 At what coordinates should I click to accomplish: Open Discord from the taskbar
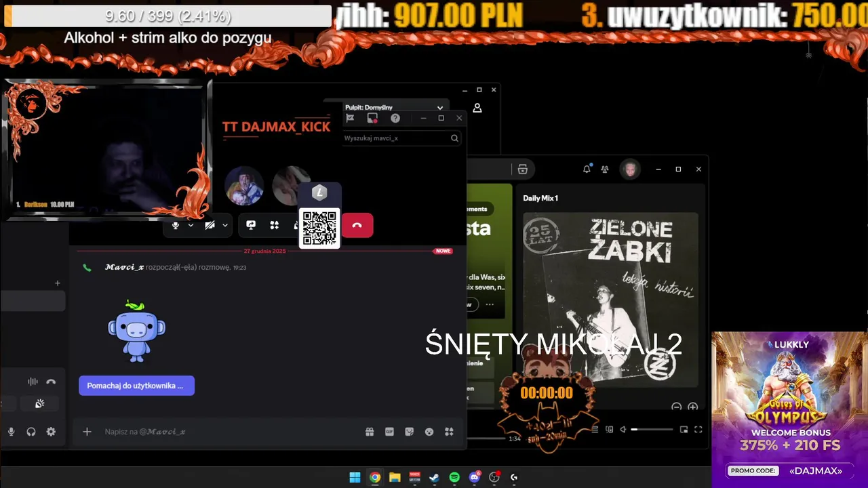(475, 477)
